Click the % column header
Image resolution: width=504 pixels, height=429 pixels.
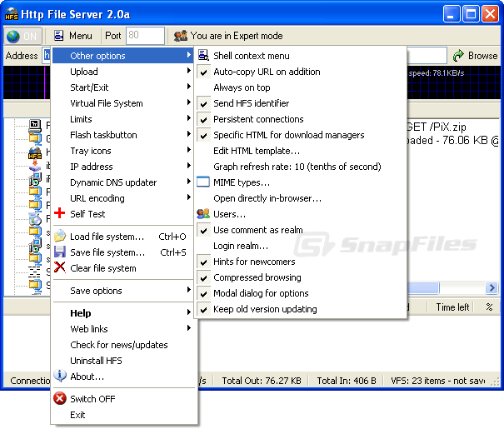pyautogui.click(x=488, y=307)
